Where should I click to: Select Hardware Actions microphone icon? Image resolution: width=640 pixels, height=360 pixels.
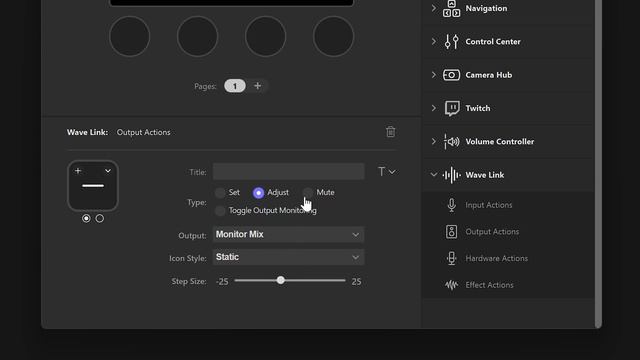451,258
